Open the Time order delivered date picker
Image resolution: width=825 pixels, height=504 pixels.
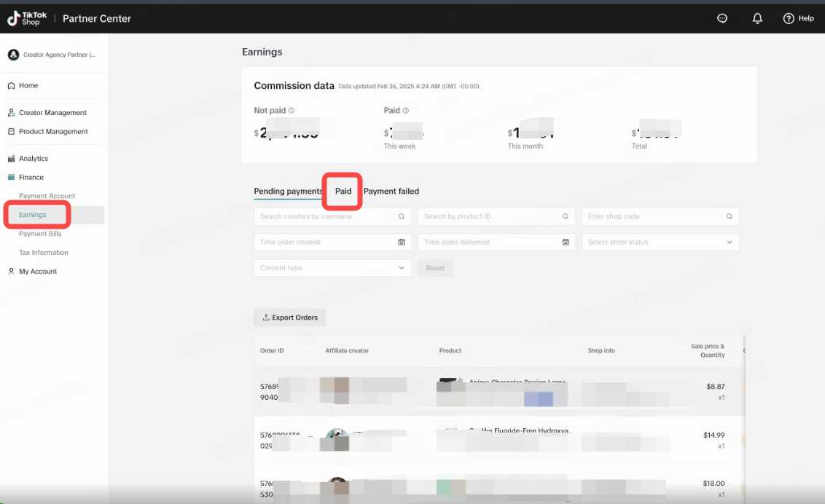click(x=496, y=243)
